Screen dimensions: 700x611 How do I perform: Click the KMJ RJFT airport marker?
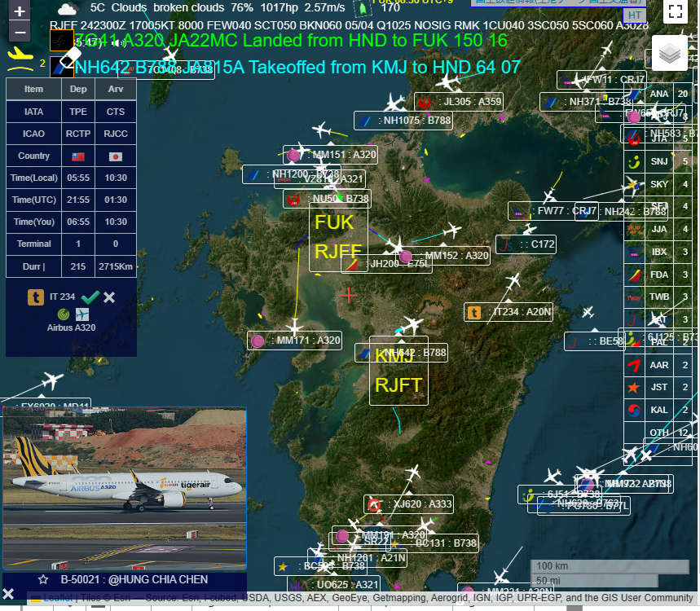[398, 371]
